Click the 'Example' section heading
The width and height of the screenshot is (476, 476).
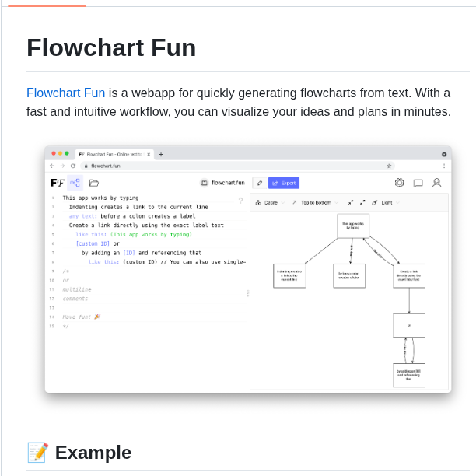tap(93, 453)
